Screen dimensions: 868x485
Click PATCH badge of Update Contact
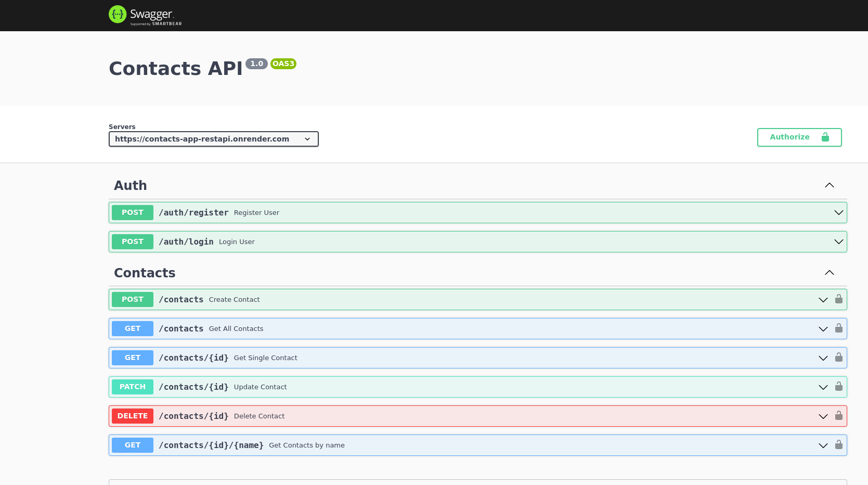coord(133,387)
